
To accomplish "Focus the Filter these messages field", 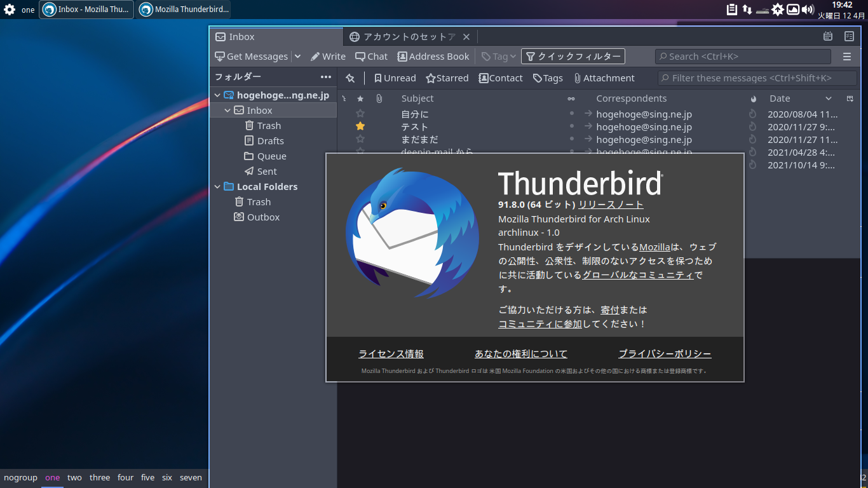I will 757,78.
